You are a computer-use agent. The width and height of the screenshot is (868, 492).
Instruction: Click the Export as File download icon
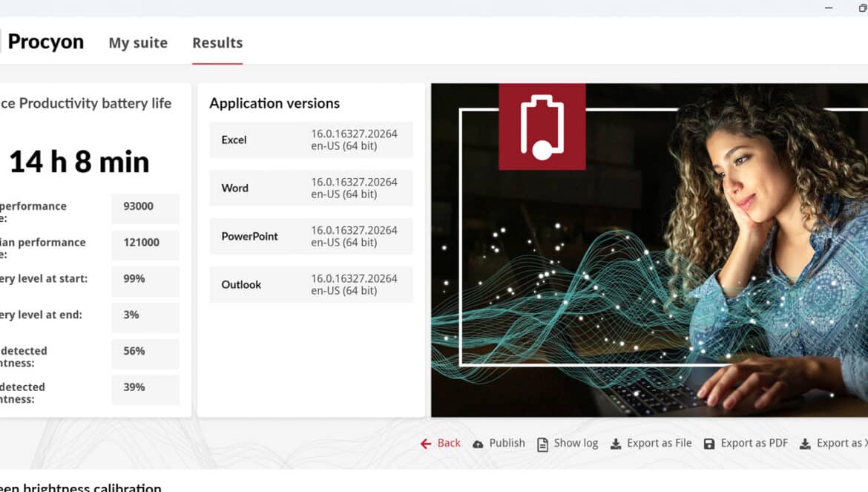[616, 444]
